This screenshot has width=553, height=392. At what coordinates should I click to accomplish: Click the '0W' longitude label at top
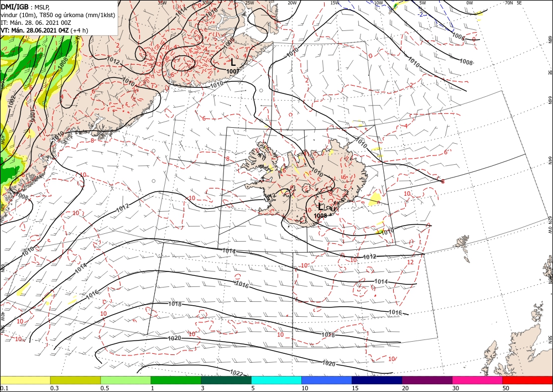coord(469,3)
